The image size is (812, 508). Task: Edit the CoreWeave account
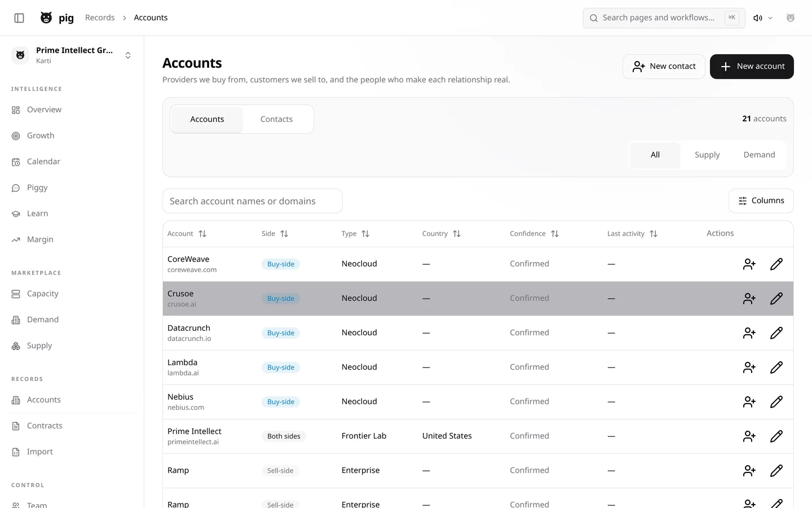pyautogui.click(x=776, y=264)
